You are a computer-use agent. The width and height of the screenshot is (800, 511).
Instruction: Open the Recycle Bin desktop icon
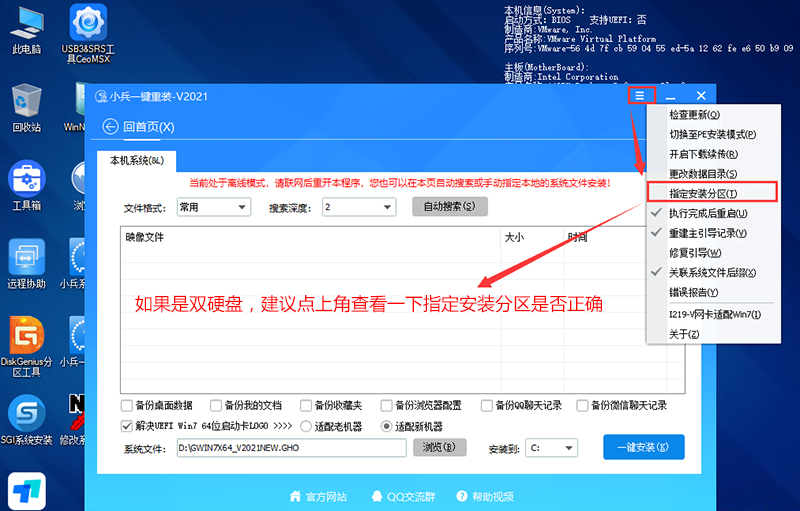27,108
